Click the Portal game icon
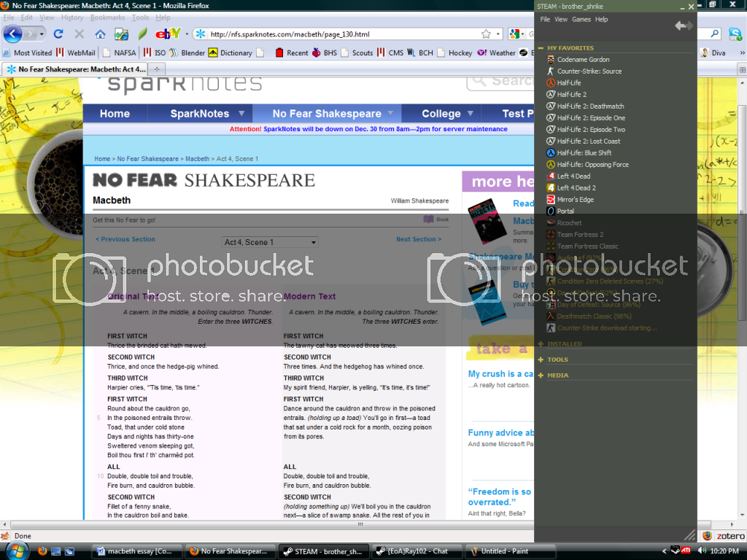 pos(551,211)
